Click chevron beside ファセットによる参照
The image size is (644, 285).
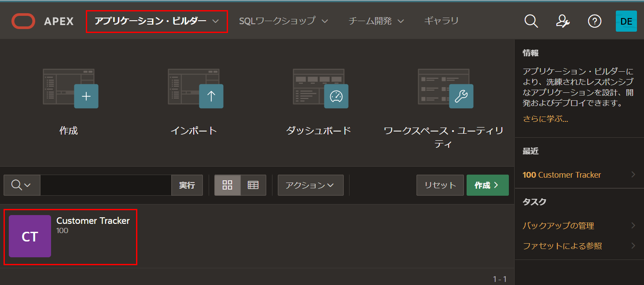coord(633,246)
